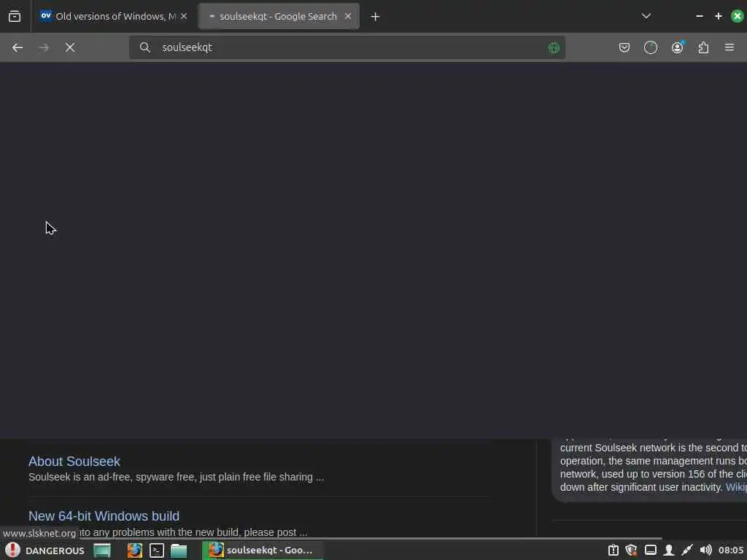The image size is (747, 560).
Task: Launch Firefox from the taskbar launcher
Action: point(135,551)
